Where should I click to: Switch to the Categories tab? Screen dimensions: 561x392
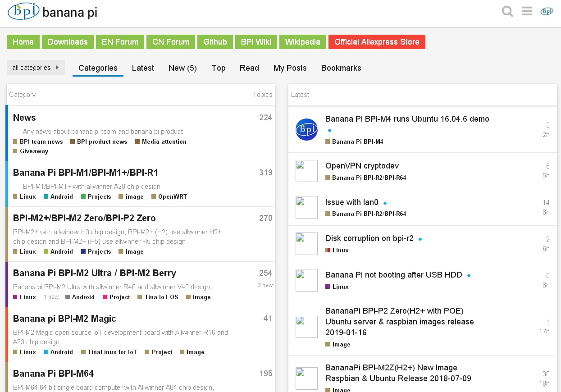tap(98, 68)
